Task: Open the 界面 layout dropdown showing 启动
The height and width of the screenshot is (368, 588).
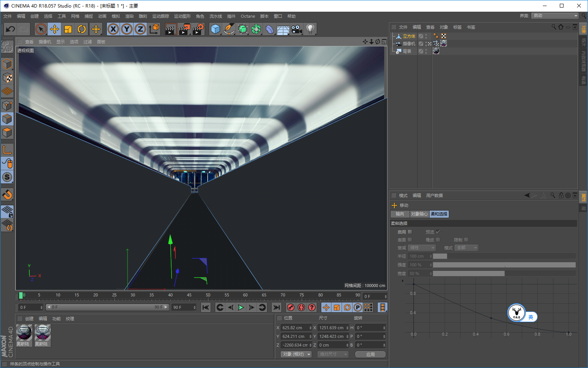Action: tap(555, 15)
